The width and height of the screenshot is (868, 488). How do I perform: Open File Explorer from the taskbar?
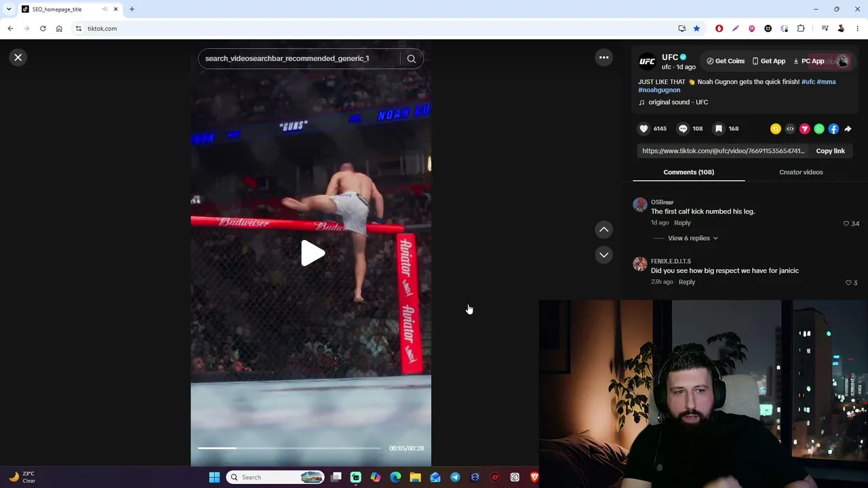[415, 477]
